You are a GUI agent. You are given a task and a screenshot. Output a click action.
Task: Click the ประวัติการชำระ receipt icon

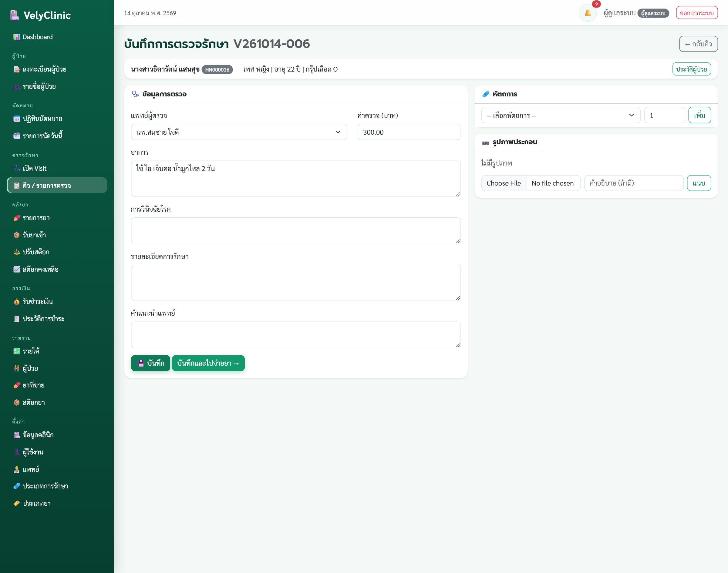tap(16, 319)
